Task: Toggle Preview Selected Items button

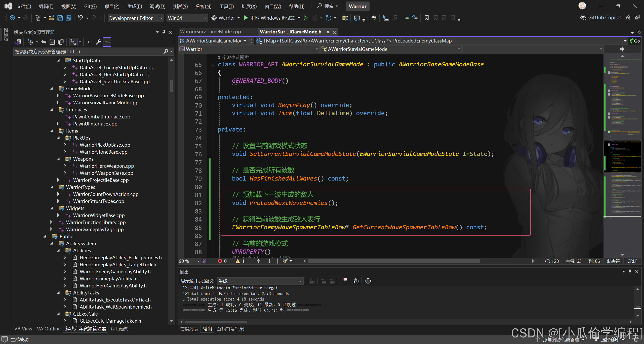Action: 107,42
